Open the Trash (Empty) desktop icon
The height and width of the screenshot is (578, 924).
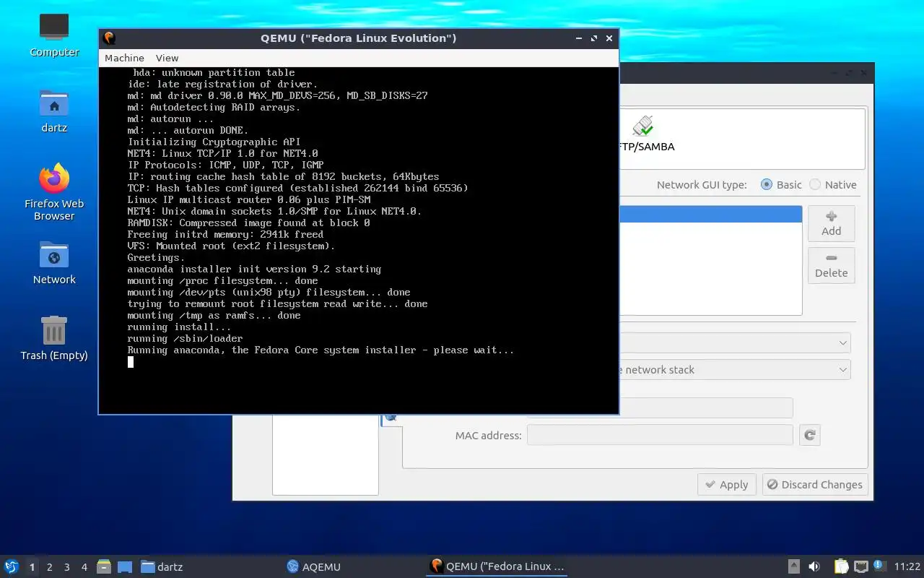54,338
